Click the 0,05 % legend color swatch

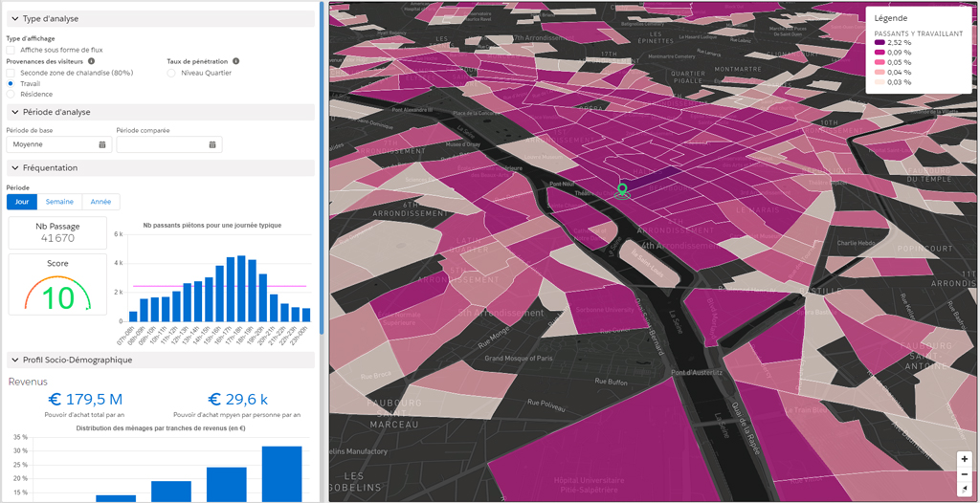pos(880,62)
